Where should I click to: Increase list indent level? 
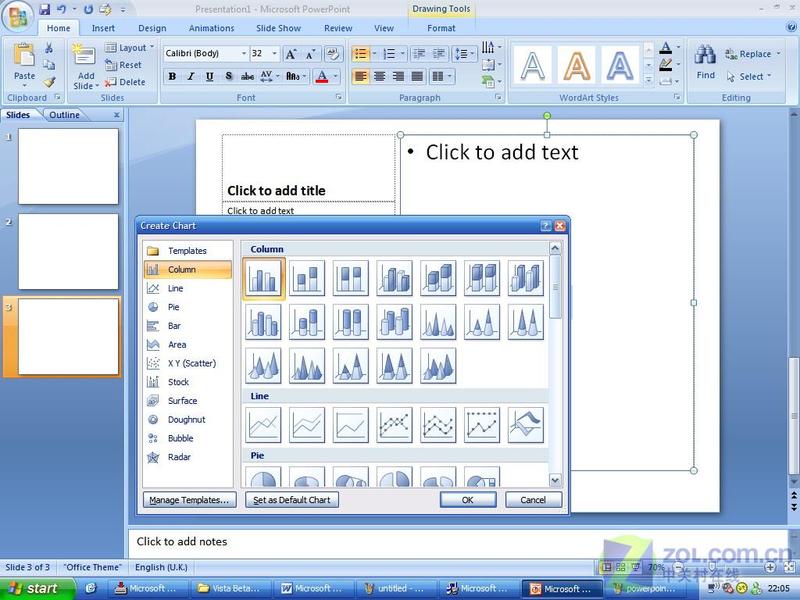(x=438, y=54)
